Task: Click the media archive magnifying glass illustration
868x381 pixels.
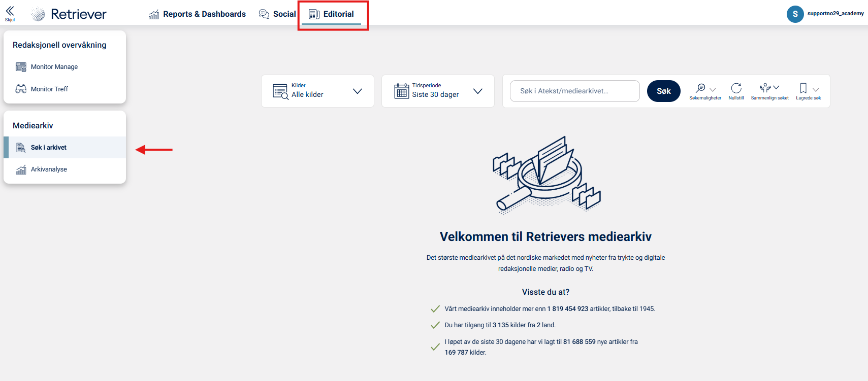Action: click(546, 175)
